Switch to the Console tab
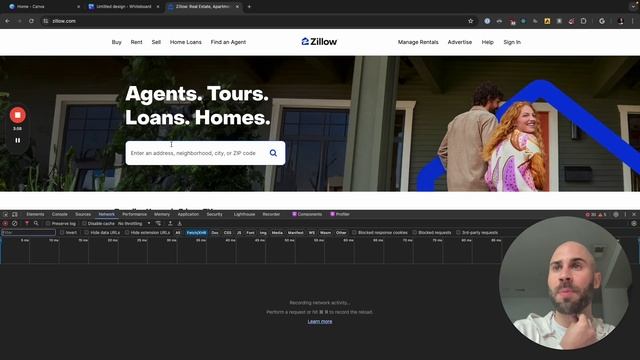This screenshot has height=360, width=640. [60, 214]
